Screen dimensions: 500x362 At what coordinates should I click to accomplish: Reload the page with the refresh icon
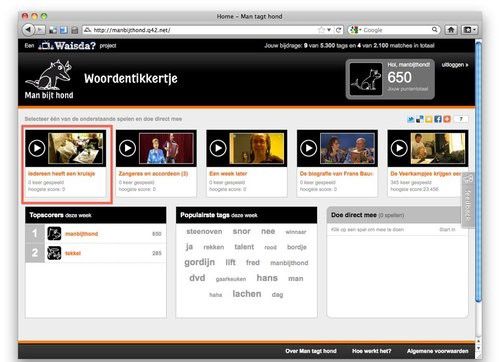(x=339, y=30)
